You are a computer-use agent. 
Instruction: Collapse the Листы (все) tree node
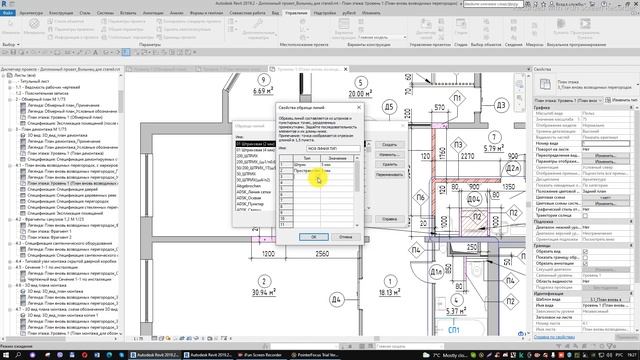tap(4, 76)
